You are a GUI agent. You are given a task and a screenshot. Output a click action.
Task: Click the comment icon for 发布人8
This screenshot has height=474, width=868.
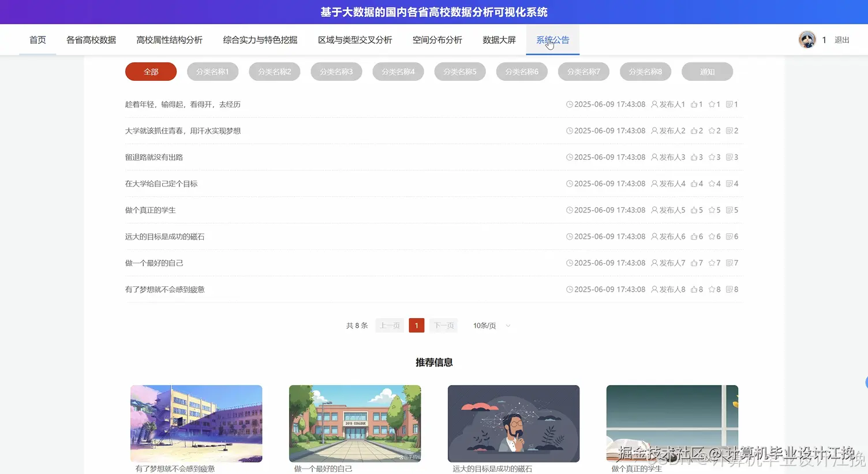[x=729, y=289]
